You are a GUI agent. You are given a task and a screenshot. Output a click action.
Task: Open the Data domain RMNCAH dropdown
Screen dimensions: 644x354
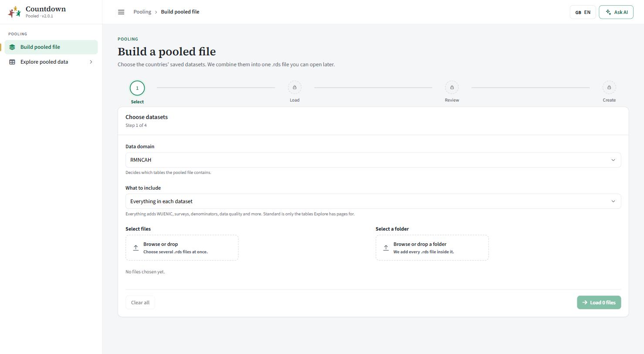pyautogui.click(x=373, y=160)
